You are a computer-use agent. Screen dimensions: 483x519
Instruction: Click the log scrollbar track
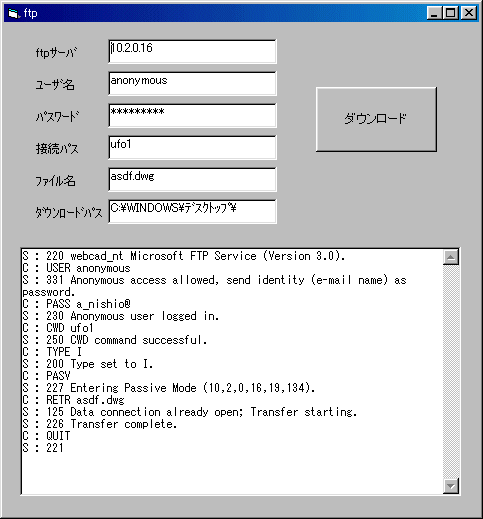click(x=451, y=371)
